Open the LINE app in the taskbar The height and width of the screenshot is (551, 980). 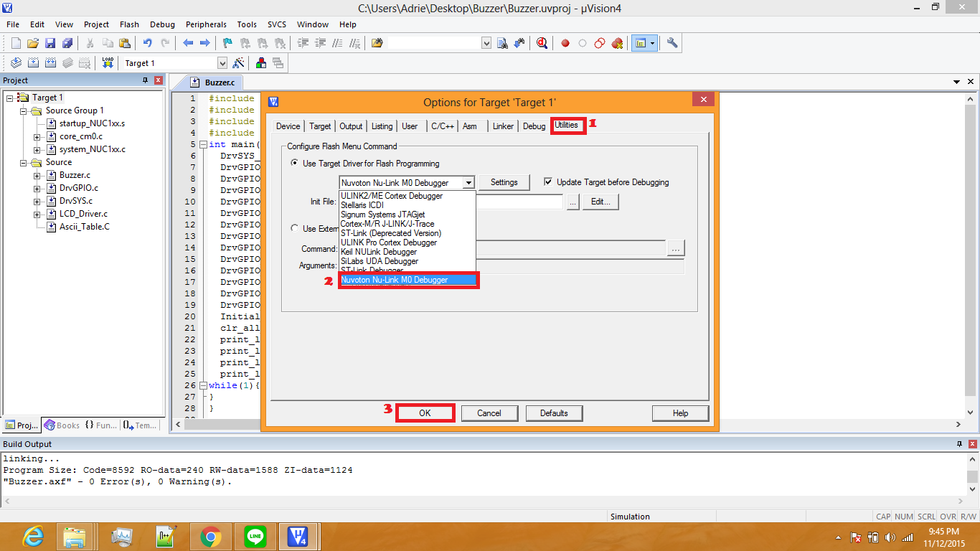pos(255,536)
